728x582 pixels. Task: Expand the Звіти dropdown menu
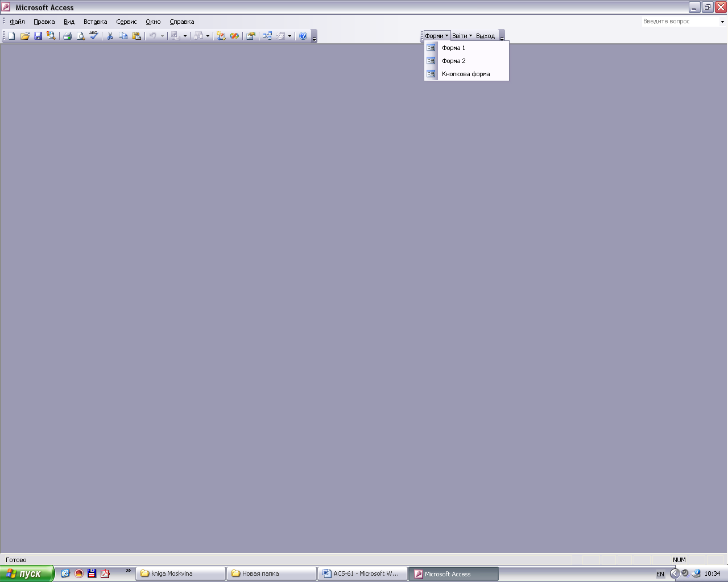tap(462, 36)
